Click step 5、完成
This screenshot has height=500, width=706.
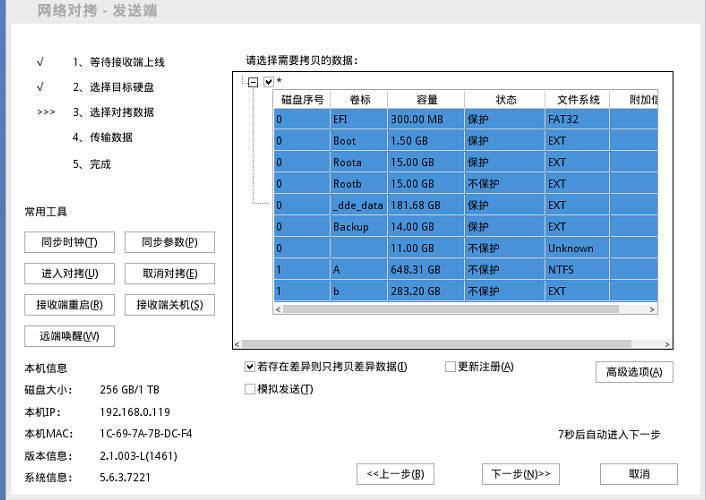click(92, 164)
